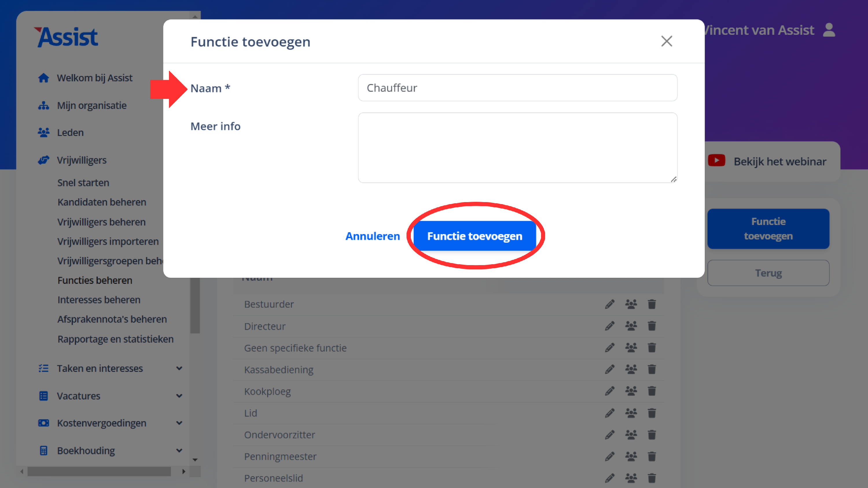Expand the Kostenvergoedingen menu chevron
The width and height of the screenshot is (868, 488).
tap(179, 423)
